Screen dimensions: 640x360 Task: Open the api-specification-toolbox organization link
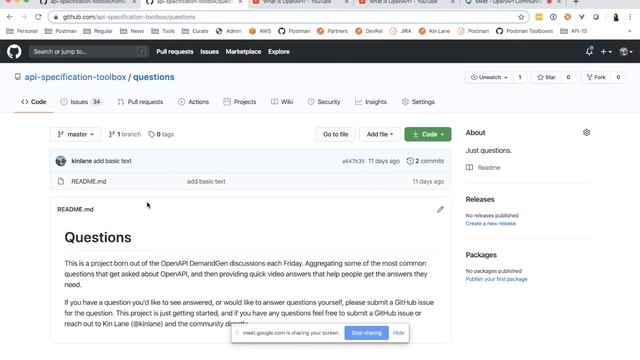75,77
